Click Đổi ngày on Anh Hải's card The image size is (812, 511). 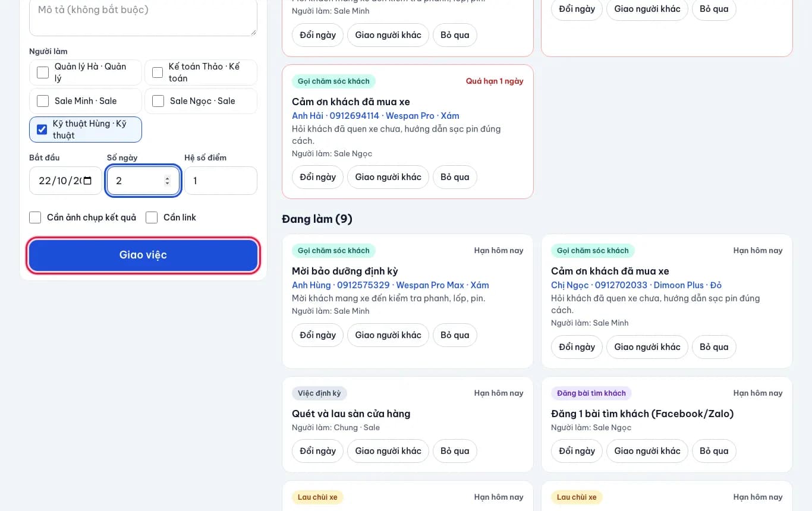click(x=317, y=177)
